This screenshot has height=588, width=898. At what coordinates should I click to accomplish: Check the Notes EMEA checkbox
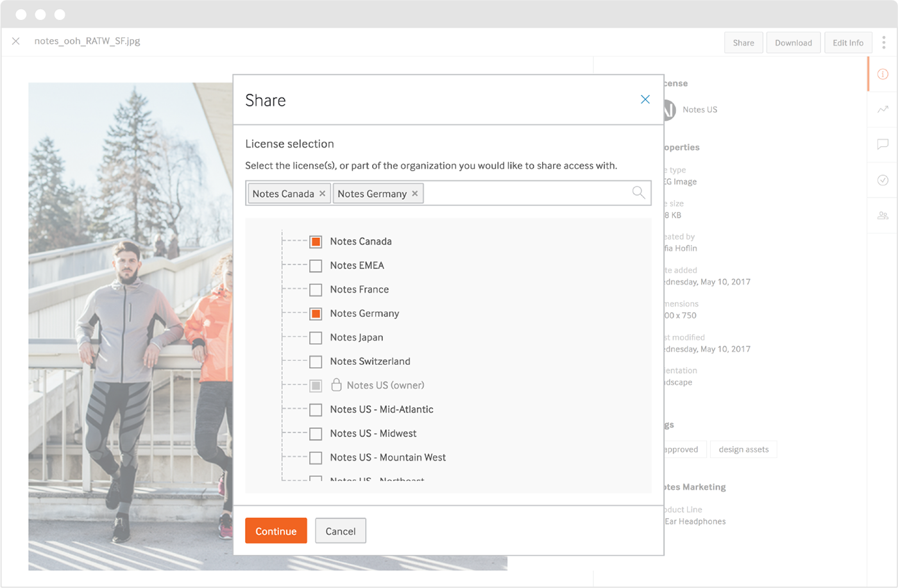(316, 265)
